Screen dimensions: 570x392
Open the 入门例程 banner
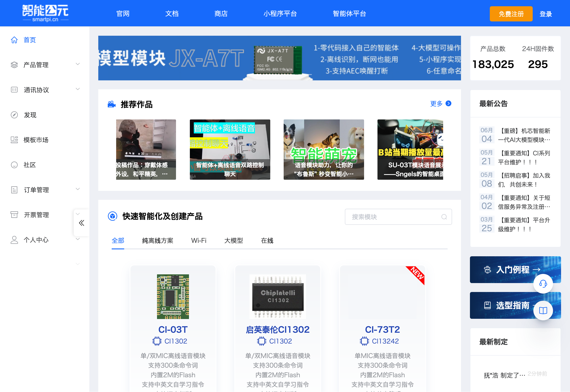click(515, 270)
